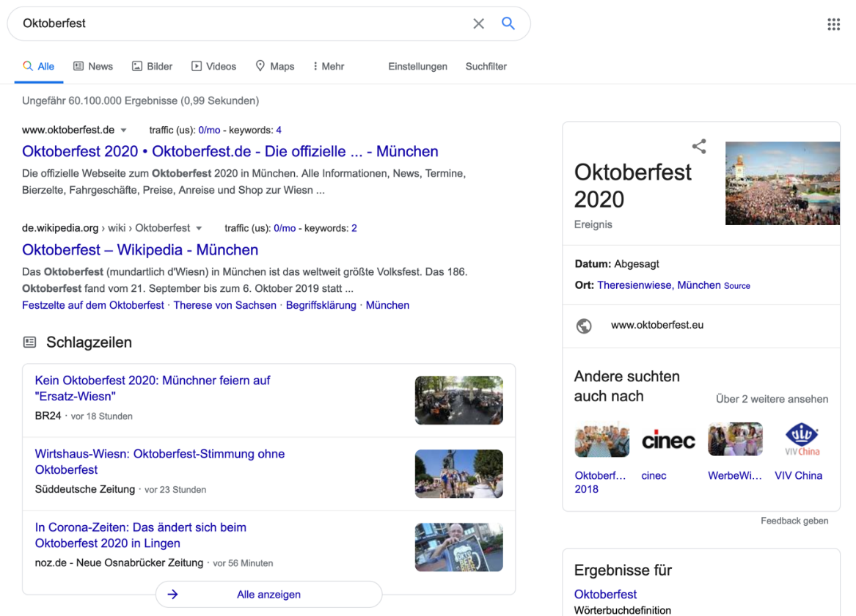Click the cinec logo

coord(668,440)
